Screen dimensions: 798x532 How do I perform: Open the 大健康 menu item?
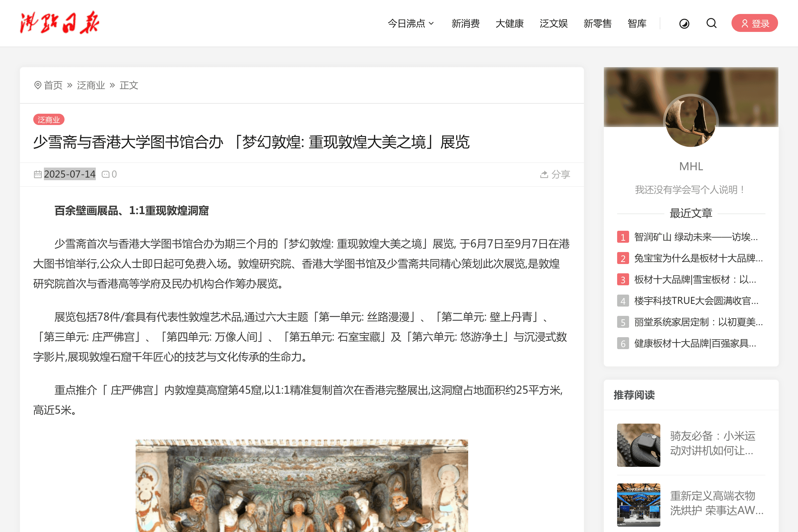pyautogui.click(x=510, y=23)
